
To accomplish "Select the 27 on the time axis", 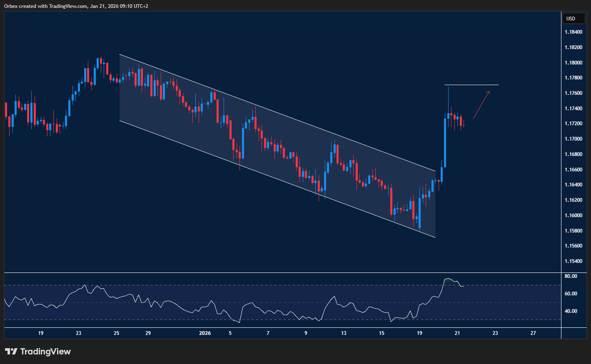I will click(x=533, y=333).
